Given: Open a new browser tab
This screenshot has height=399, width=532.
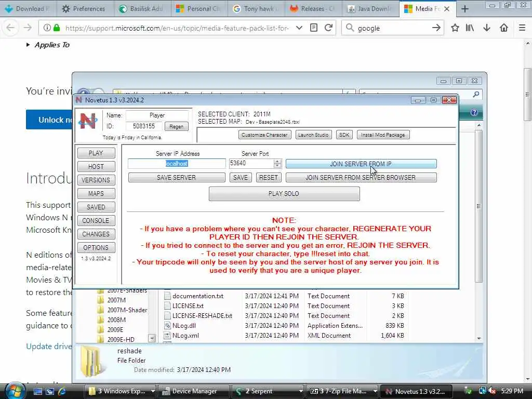Looking at the screenshot, I should coord(465,9).
